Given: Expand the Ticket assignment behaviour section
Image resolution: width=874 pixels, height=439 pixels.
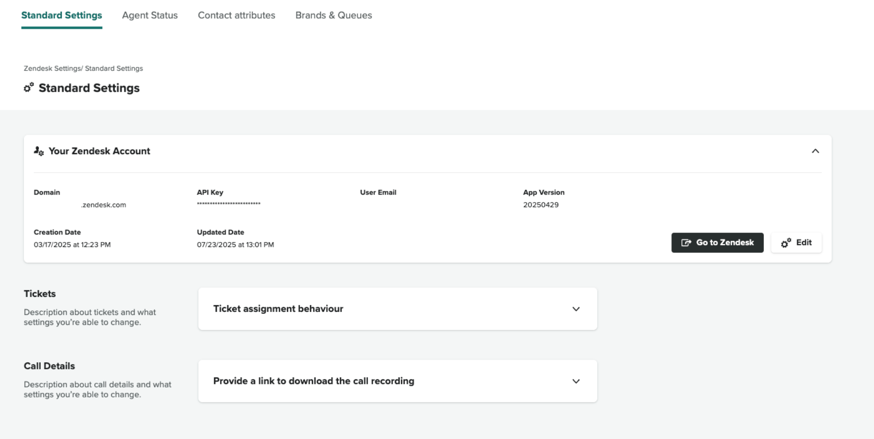Looking at the screenshot, I should pyautogui.click(x=576, y=309).
